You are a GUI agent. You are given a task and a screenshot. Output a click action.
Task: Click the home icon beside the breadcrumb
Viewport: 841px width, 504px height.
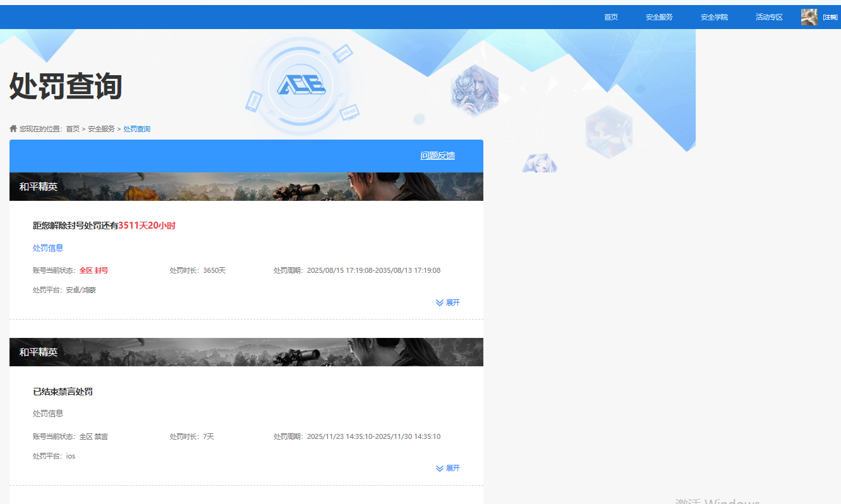tap(13, 128)
